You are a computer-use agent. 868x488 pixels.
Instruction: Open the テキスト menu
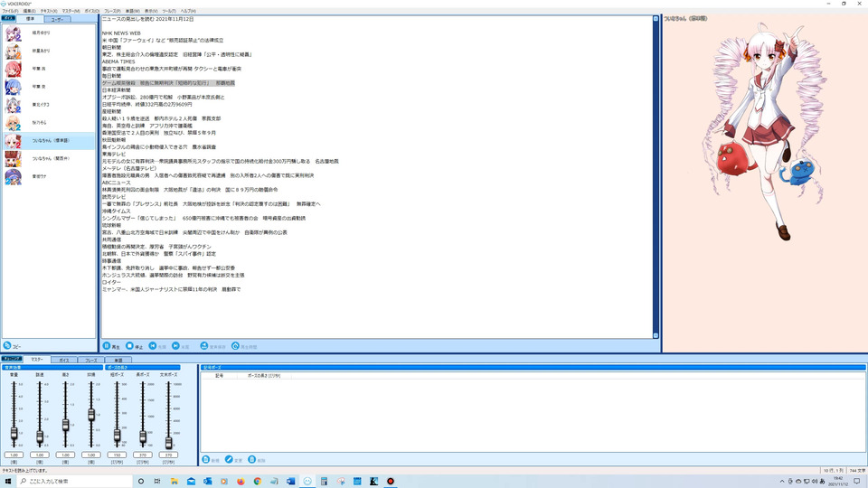49,11
